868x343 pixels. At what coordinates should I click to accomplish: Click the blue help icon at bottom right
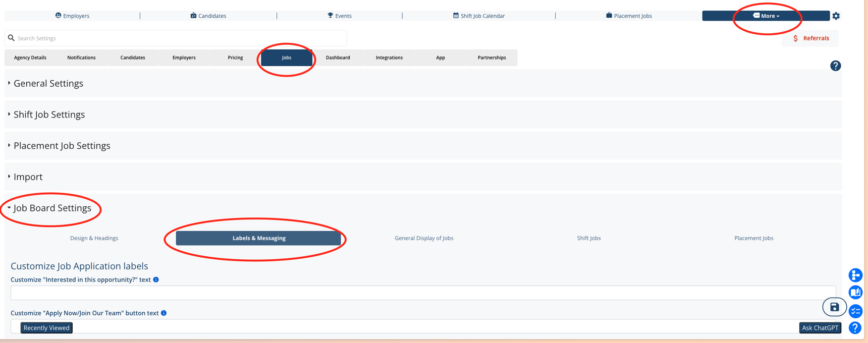855,328
